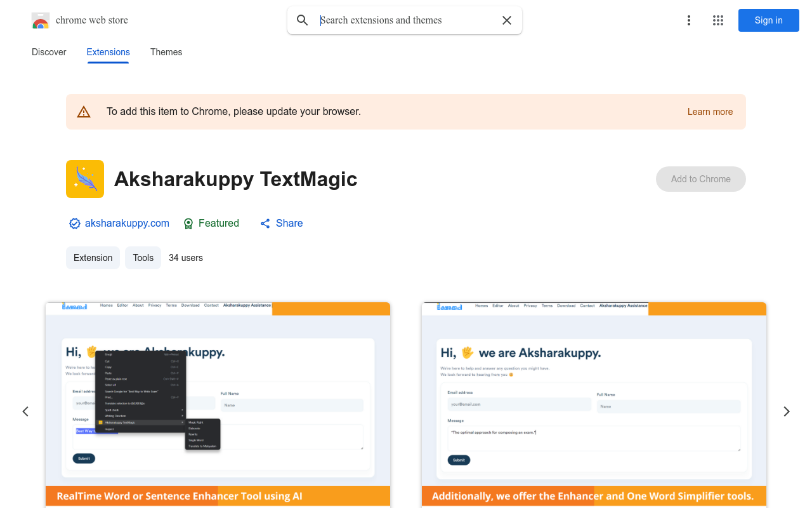Image resolution: width=812 pixels, height=508 pixels.
Task: Click the verified badge beside aksharakuppy.com
Action: [75, 224]
